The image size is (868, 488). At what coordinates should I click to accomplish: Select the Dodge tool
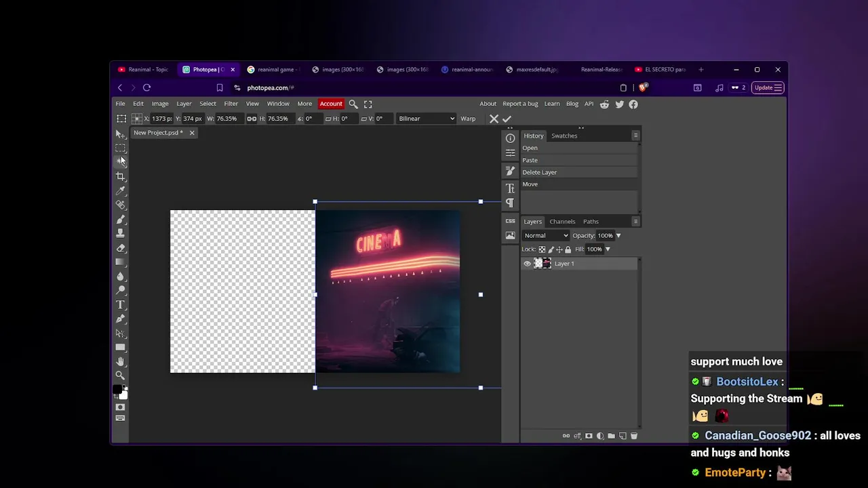coord(120,290)
